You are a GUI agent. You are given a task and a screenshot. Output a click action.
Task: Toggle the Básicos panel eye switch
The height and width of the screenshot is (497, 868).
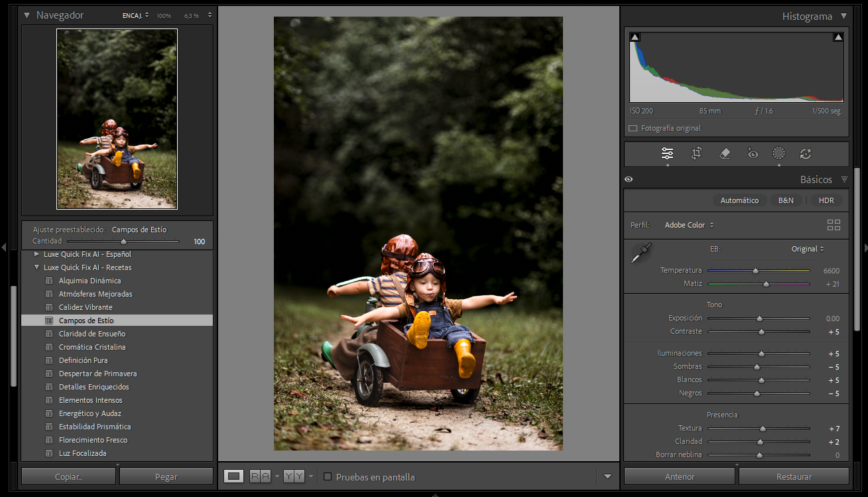629,179
